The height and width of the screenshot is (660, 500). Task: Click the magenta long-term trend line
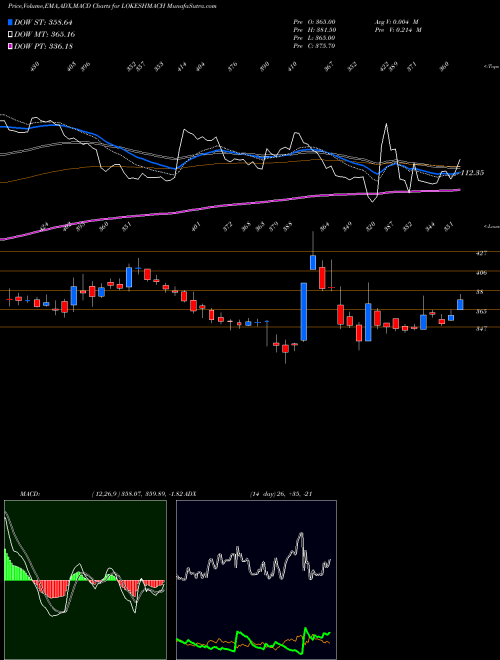pyautogui.click(x=231, y=205)
